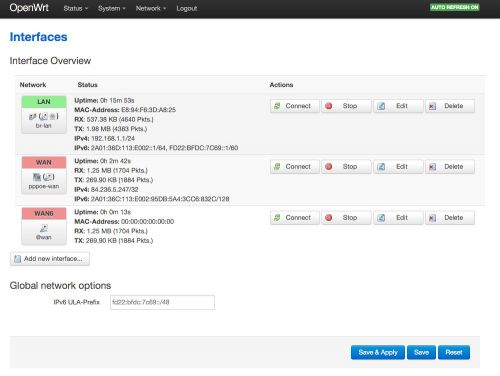
Task: Click LAN MAC-Address E8:94:F6:3D:A8:25
Action: point(148,110)
